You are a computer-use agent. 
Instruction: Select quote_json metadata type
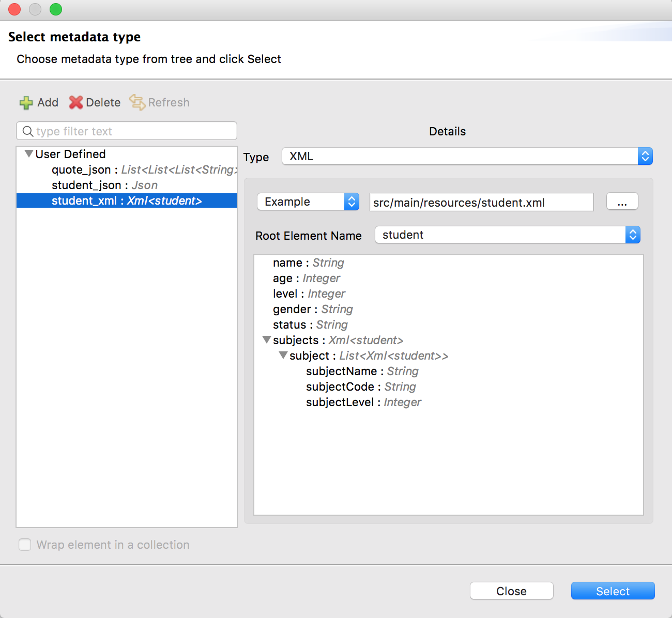pos(81,170)
